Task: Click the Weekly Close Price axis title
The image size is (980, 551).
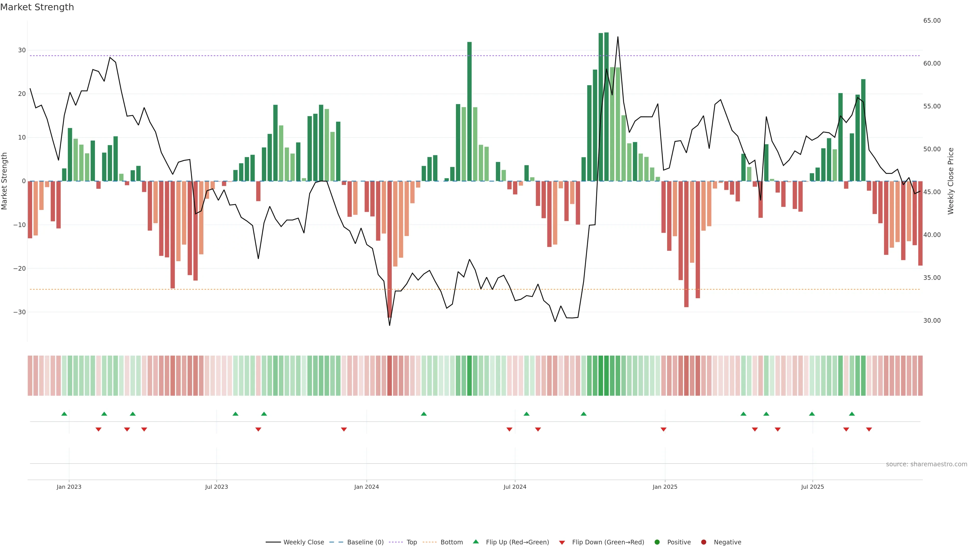Action: 951,181
